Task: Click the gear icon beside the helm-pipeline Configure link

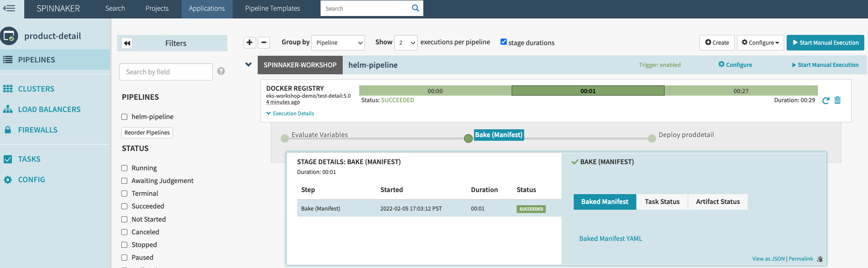Action: click(721, 64)
